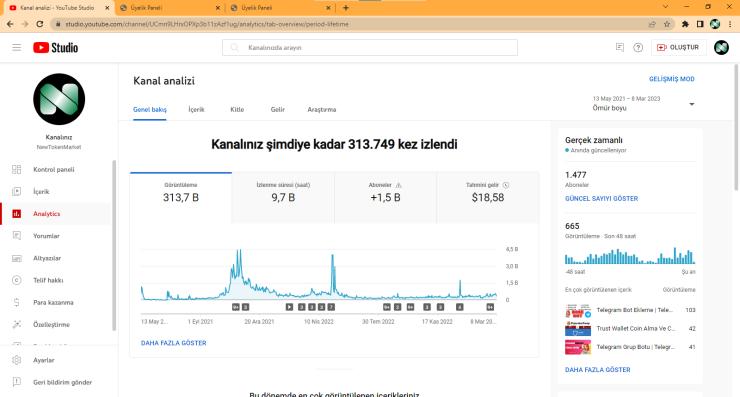Click the Kontrol paneli dashboard icon
740x397 pixels.
coord(17,169)
